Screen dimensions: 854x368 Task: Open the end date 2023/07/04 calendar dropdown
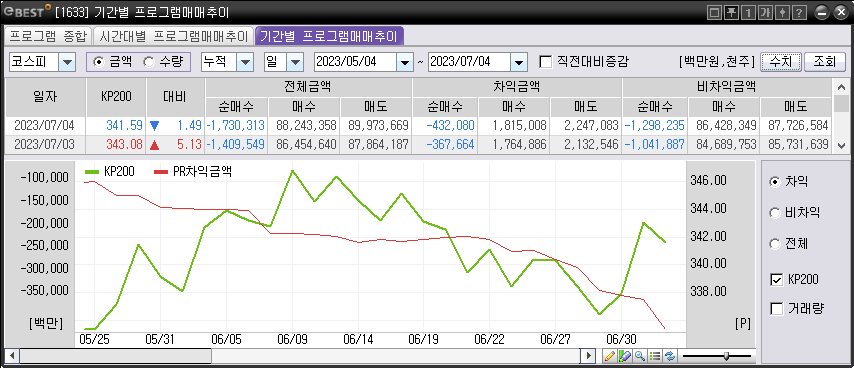[519, 62]
